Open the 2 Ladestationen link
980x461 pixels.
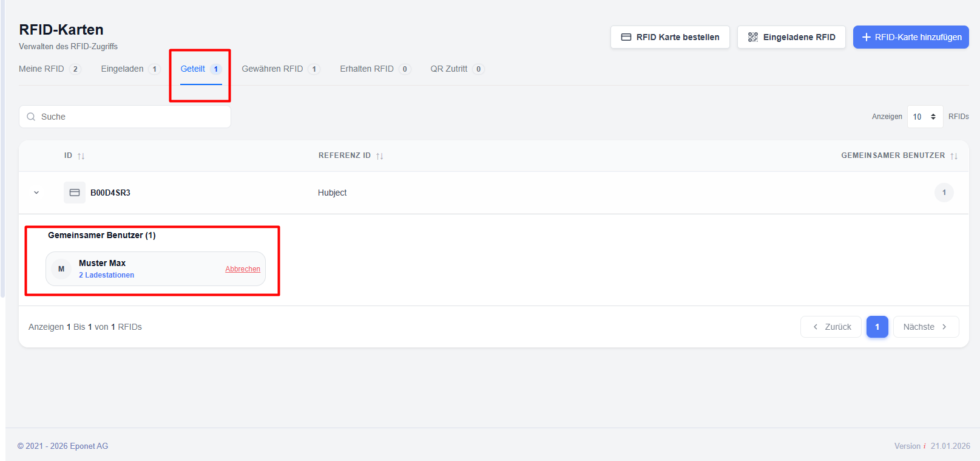click(x=106, y=275)
